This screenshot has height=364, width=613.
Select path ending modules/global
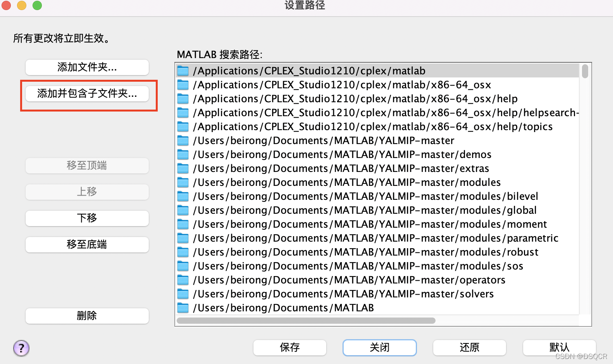(377, 210)
